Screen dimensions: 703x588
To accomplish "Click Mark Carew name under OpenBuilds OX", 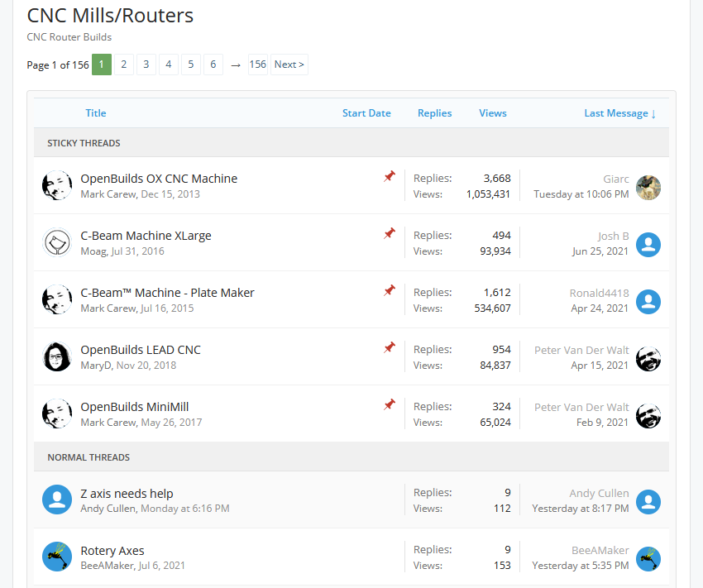I will [x=108, y=194].
